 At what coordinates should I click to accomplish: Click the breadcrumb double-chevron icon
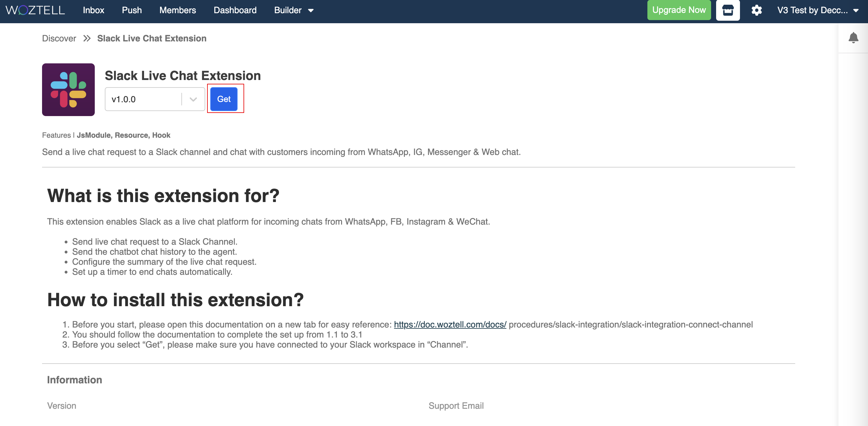(x=87, y=38)
